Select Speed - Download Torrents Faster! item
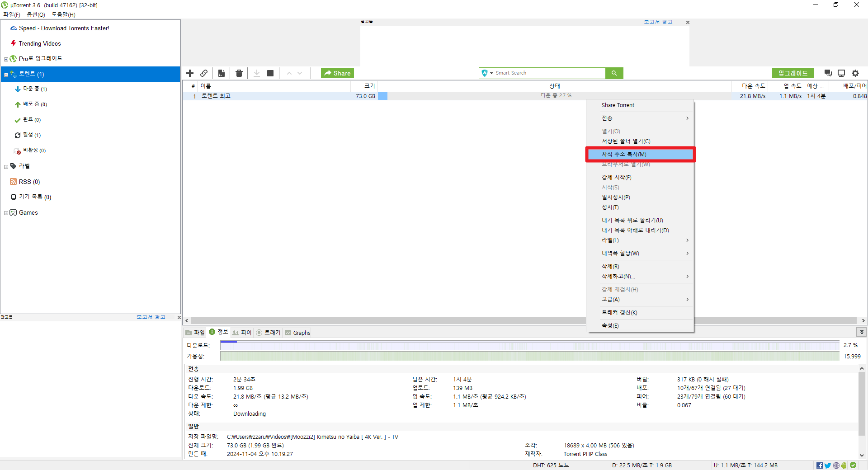Viewport: 868px width, 470px height. click(x=60, y=28)
